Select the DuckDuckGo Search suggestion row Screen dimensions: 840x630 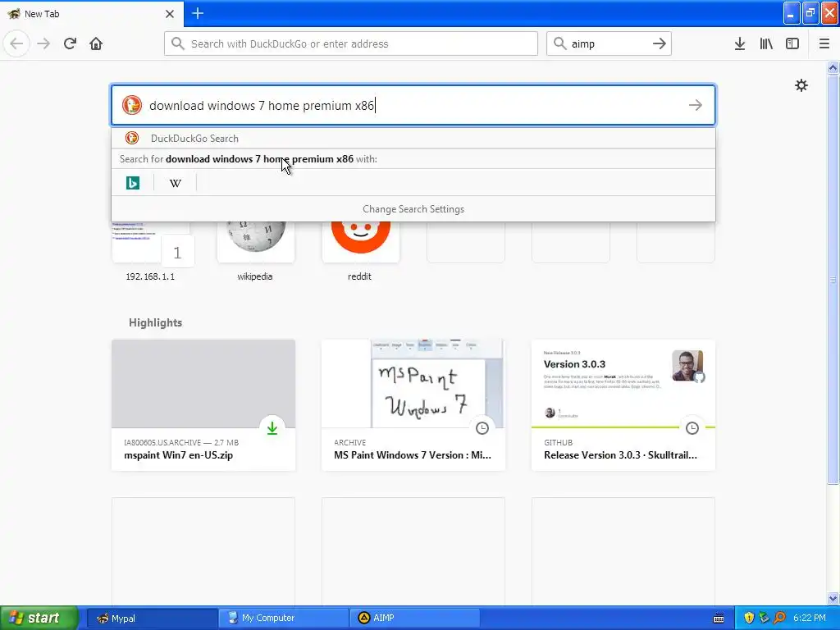pyautogui.click(x=413, y=138)
